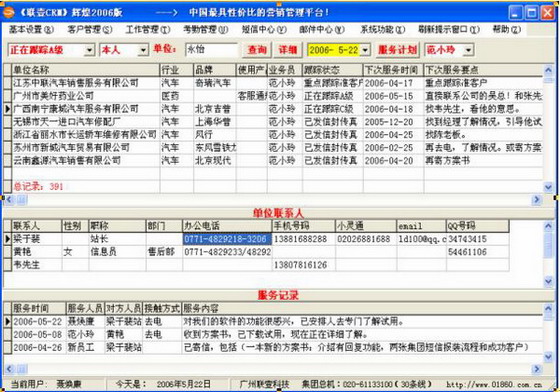Image resolution: width=560 pixels, height=392 pixels.
Task: Click the customer list scroll-up arrow
Action: tap(548, 70)
